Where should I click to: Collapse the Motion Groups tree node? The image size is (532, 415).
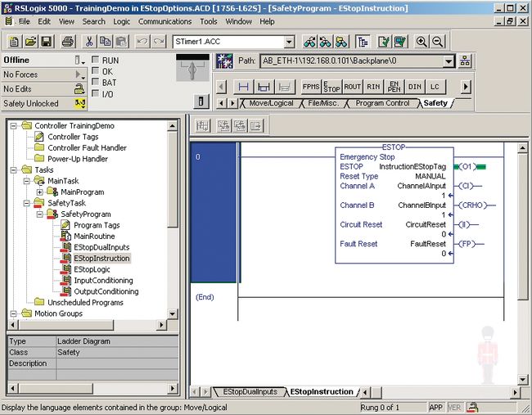(13, 314)
